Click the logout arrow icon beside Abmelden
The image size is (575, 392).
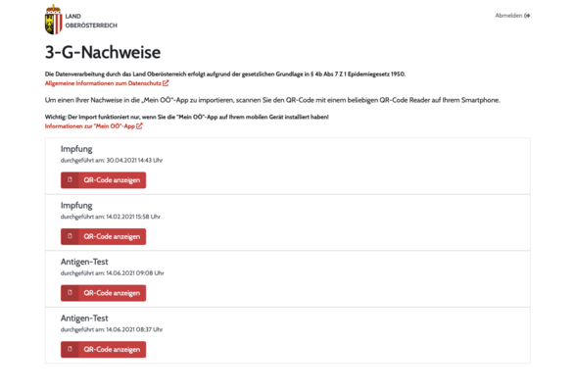pyautogui.click(x=527, y=16)
